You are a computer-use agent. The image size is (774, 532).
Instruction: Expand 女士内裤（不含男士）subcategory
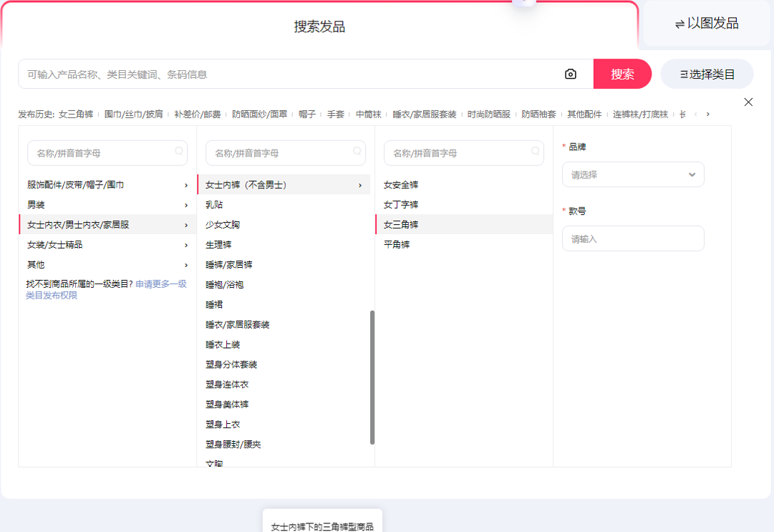point(284,185)
